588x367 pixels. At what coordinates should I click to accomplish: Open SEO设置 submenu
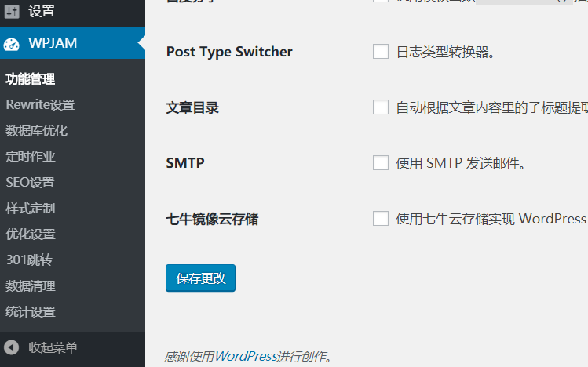click(31, 183)
